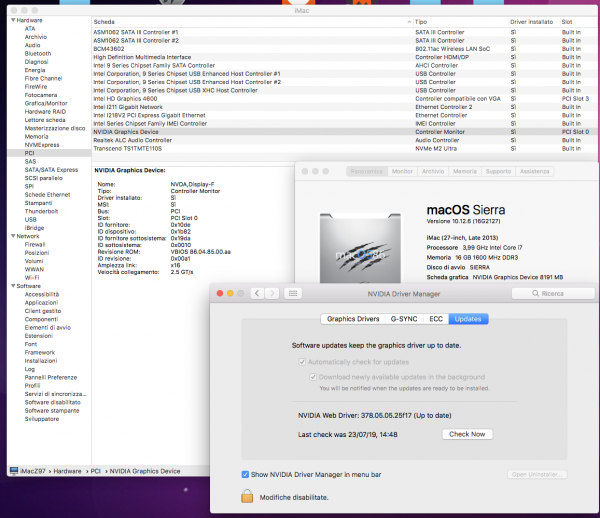This screenshot has height=518, width=600.
Task: Select the Realtek ALC Audio Controller row
Action: click(x=344, y=140)
